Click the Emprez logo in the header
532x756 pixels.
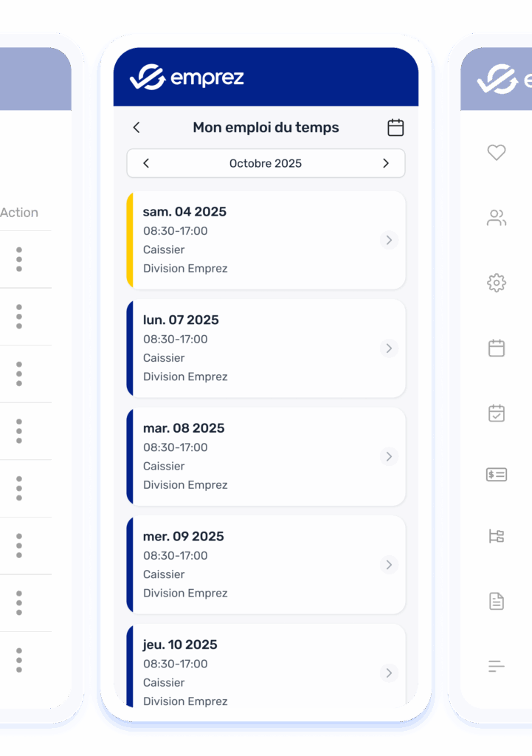pos(187,78)
